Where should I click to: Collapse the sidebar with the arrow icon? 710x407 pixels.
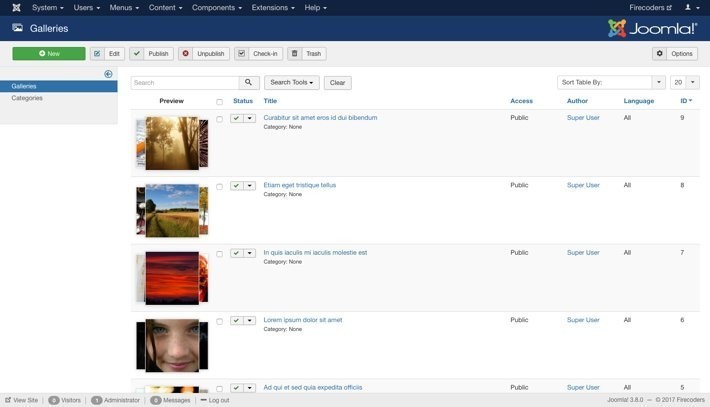coord(108,74)
